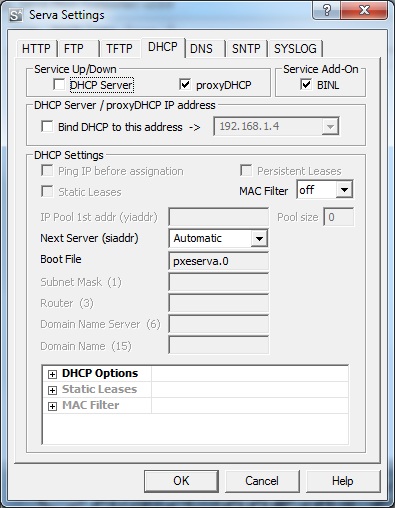Open the MAC Filter off dropdown

pos(344,190)
